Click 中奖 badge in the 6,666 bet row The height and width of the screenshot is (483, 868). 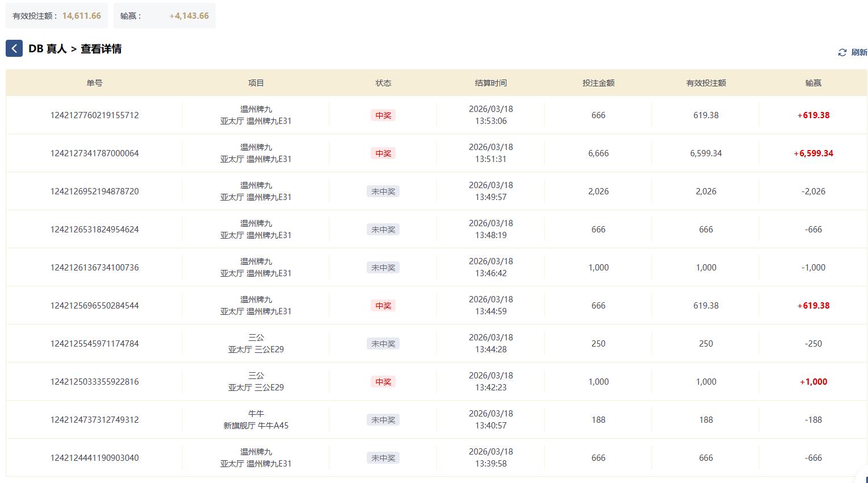(383, 153)
